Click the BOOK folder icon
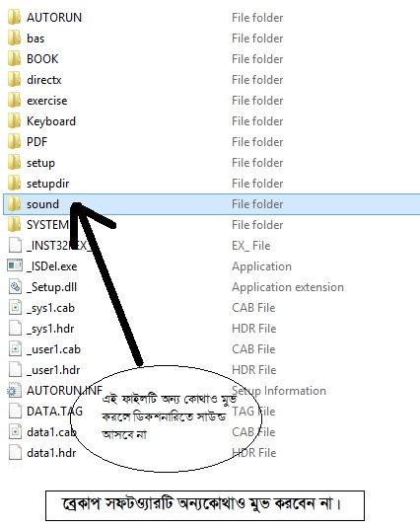Image resolution: width=420 pixels, height=528 pixels. click(x=14, y=59)
